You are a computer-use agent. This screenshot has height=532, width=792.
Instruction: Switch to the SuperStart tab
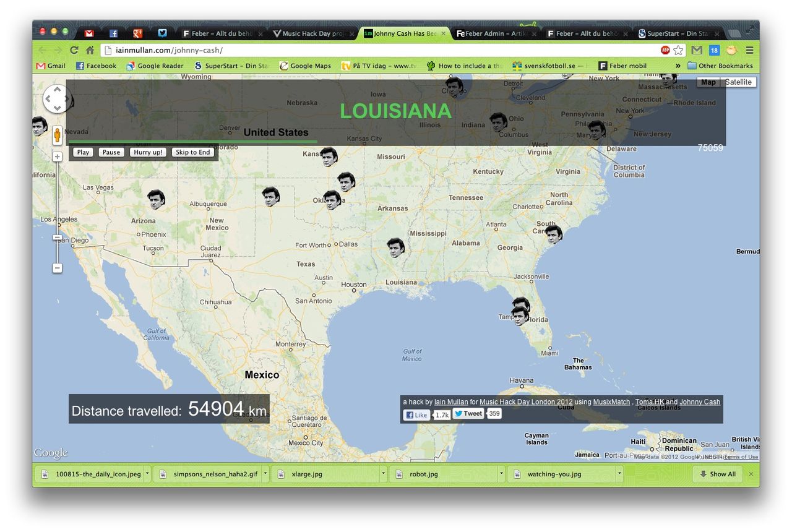pyautogui.click(x=678, y=33)
